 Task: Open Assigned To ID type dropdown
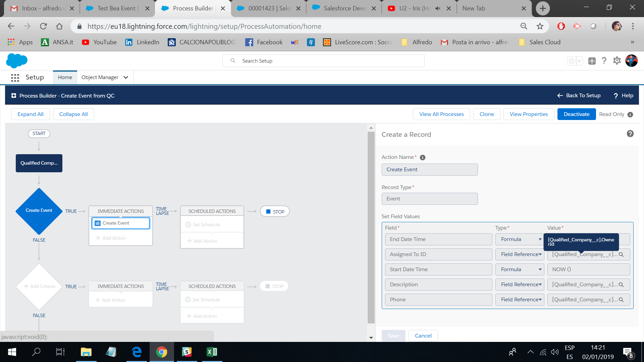(521, 254)
